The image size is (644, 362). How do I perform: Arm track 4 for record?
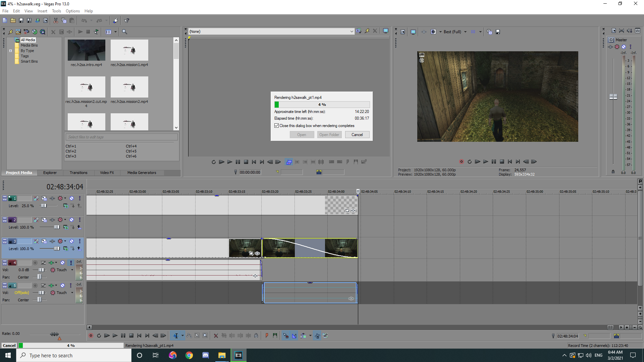tap(35, 263)
